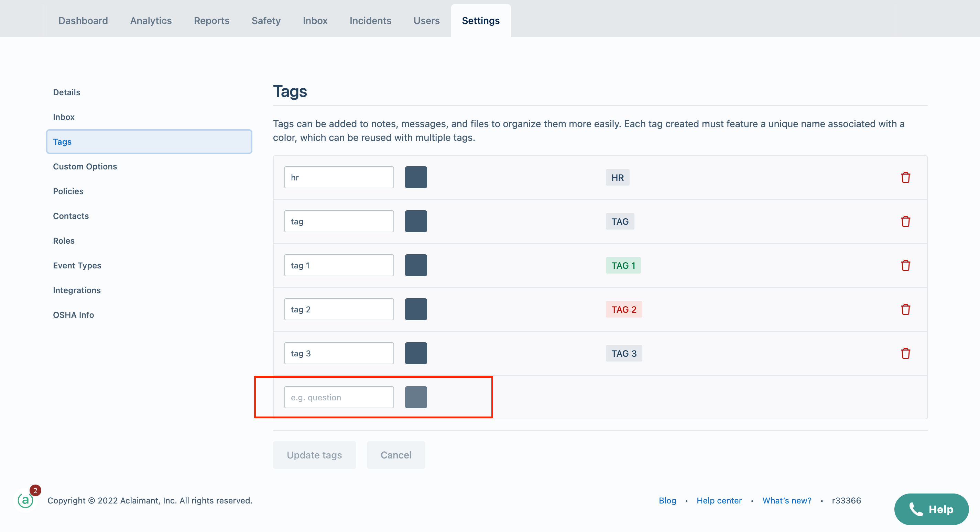Image resolution: width=980 pixels, height=532 pixels.
Task: Go to the Reports tab
Action: [211, 21]
